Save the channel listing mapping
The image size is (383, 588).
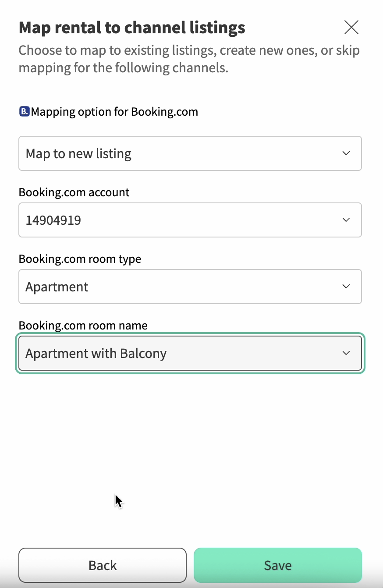point(278,565)
